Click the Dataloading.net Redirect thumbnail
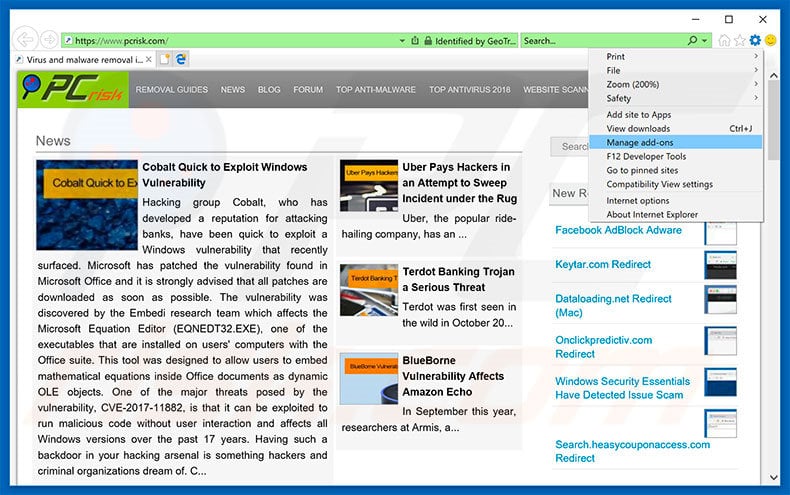Image resolution: width=790 pixels, height=495 pixels. (720, 299)
